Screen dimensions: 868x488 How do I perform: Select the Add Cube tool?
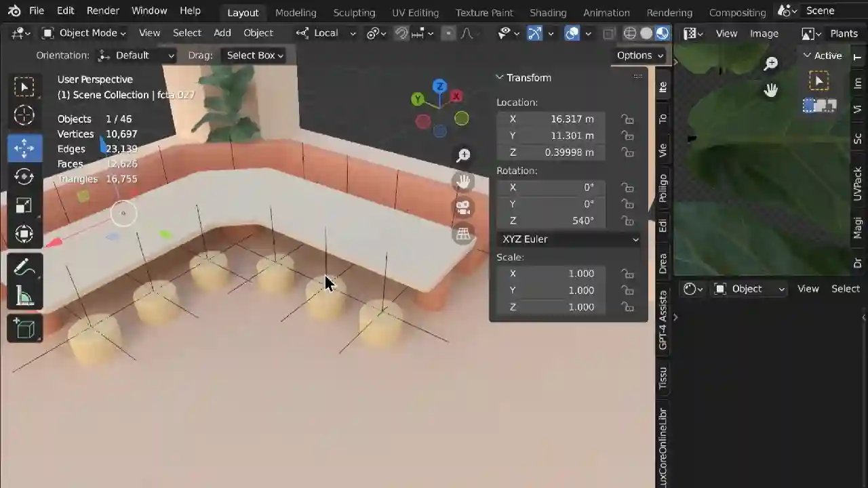(24, 329)
